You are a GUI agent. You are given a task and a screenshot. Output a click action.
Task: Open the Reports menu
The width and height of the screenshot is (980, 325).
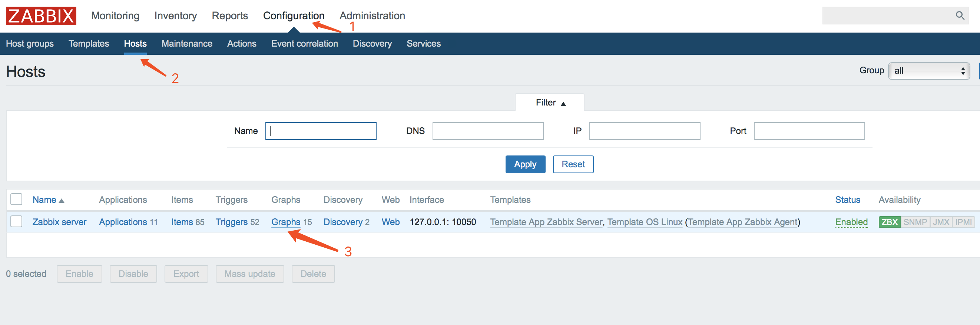(x=230, y=16)
